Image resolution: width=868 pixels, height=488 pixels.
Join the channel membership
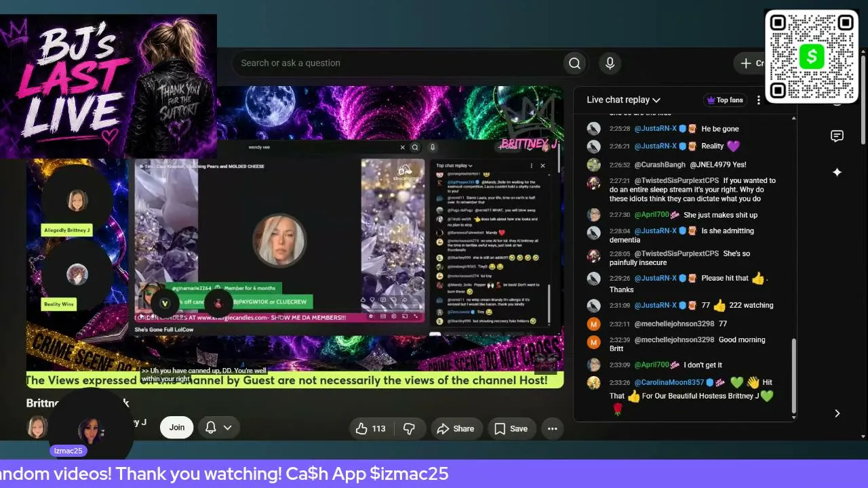[176, 427]
